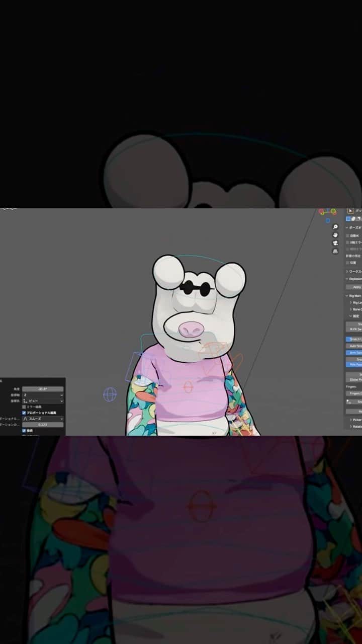362x644 pixels.
Task: Toggle the 自動IK checkbox in pose options
Action: (348, 235)
